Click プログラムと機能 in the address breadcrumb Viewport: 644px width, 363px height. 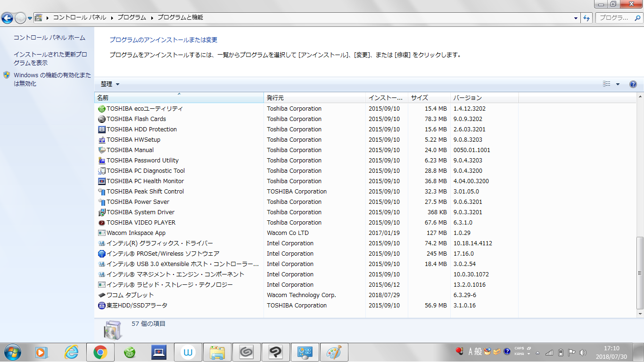180,17
